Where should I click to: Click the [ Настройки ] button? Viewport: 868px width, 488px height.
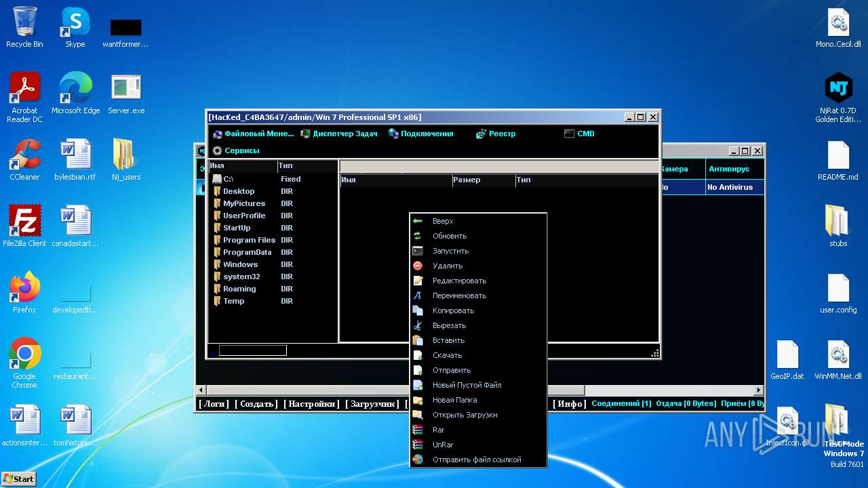(x=311, y=403)
